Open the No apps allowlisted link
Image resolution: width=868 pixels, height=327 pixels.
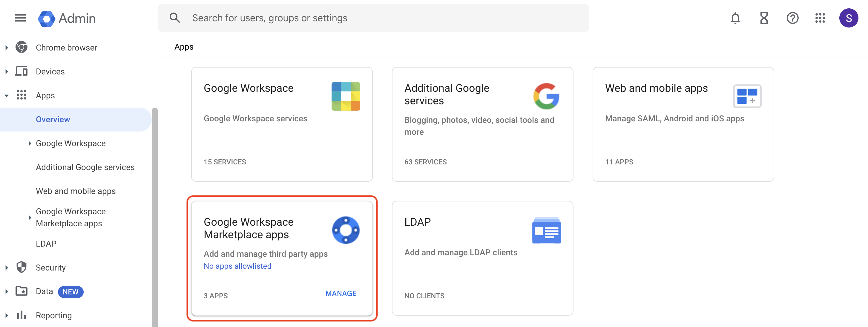coord(237,266)
